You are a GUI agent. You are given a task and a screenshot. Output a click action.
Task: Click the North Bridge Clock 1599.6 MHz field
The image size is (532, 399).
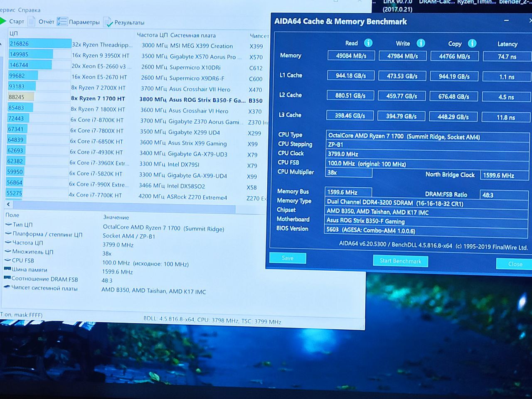coord(505,175)
